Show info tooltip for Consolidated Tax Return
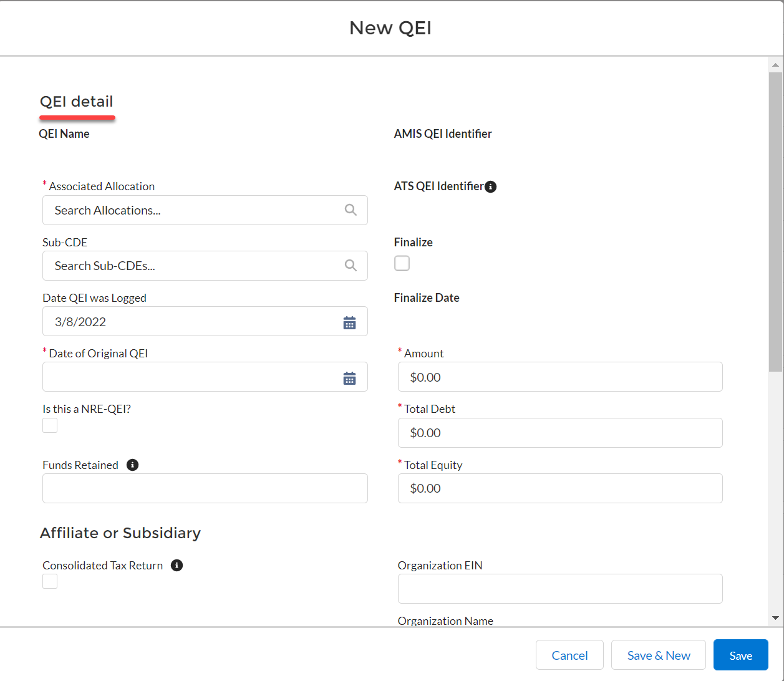 [x=177, y=566]
